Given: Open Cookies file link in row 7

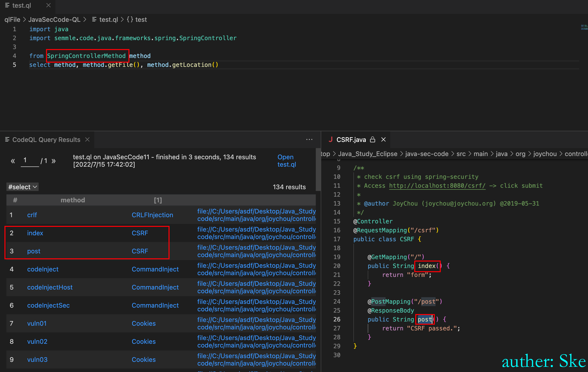Looking at the screenshot, I should [x=144, y=323].
